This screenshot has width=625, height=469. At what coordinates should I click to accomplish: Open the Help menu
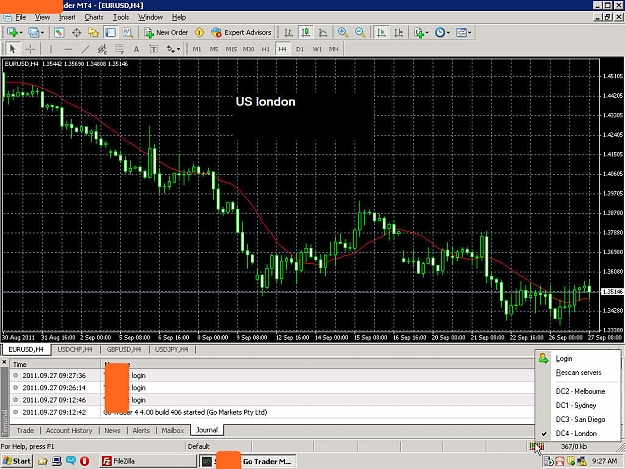[x=179, y=17]
